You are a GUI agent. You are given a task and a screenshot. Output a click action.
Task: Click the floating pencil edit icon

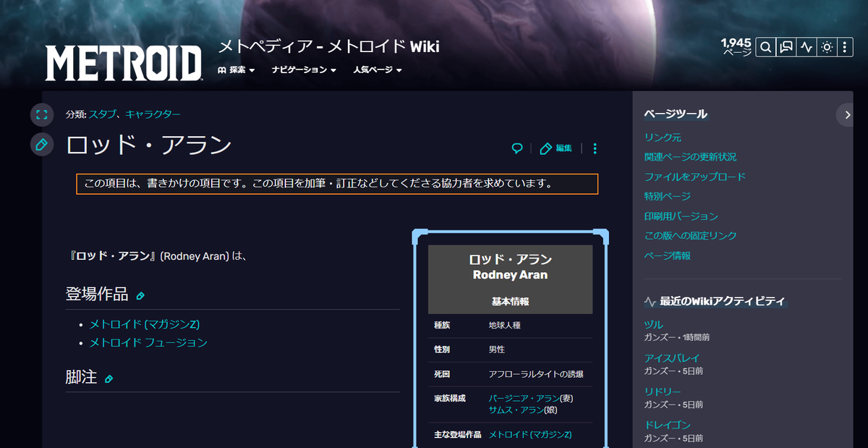click(x=42, y=145)
